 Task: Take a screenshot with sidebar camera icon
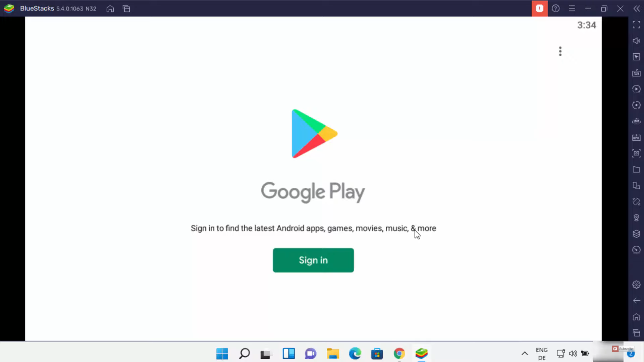(636, 153)
